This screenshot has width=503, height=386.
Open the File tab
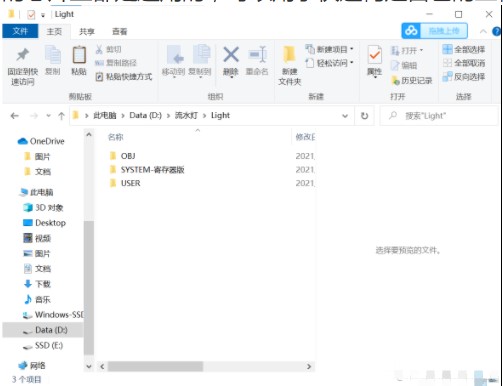coord(20,31)
